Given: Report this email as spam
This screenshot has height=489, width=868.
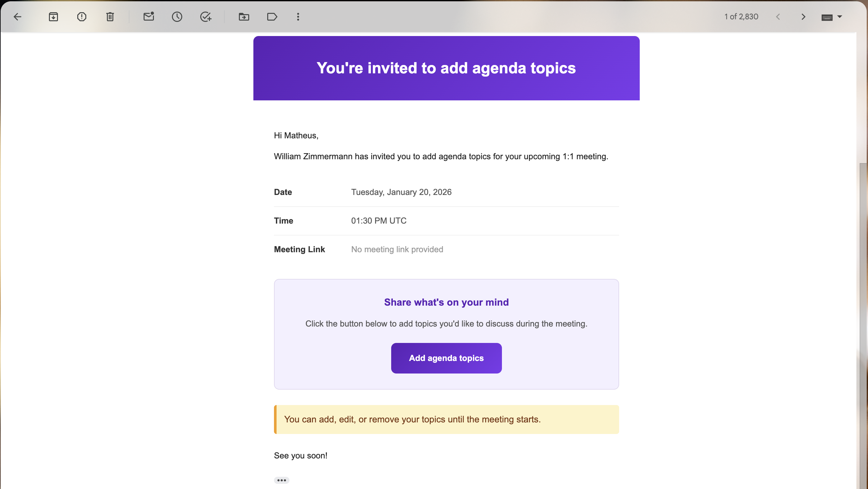Looking at the screenshot, I should click(81, 17).
